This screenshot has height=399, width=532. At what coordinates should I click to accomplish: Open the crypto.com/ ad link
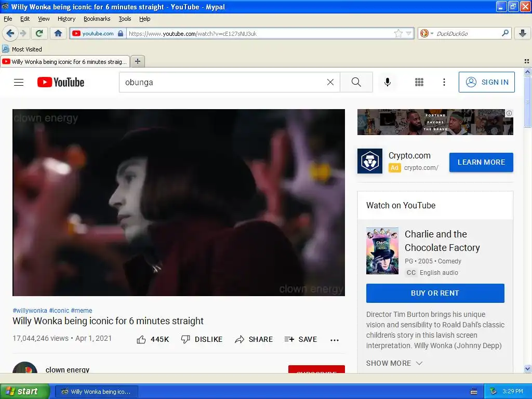pos(421,168)
